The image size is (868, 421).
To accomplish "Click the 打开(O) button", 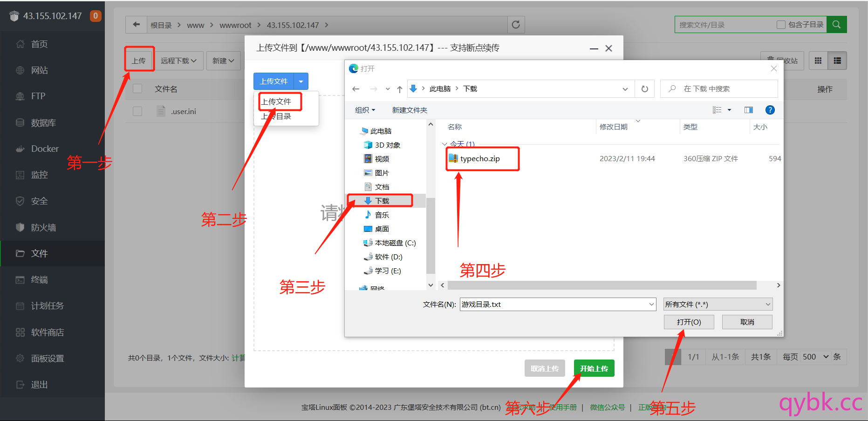I will point(689,322).
